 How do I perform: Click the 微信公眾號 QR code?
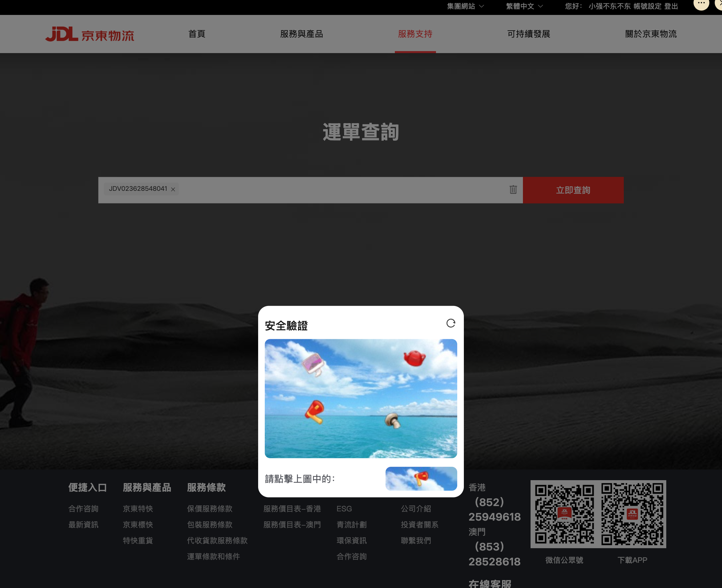click(x=564, y=514)
